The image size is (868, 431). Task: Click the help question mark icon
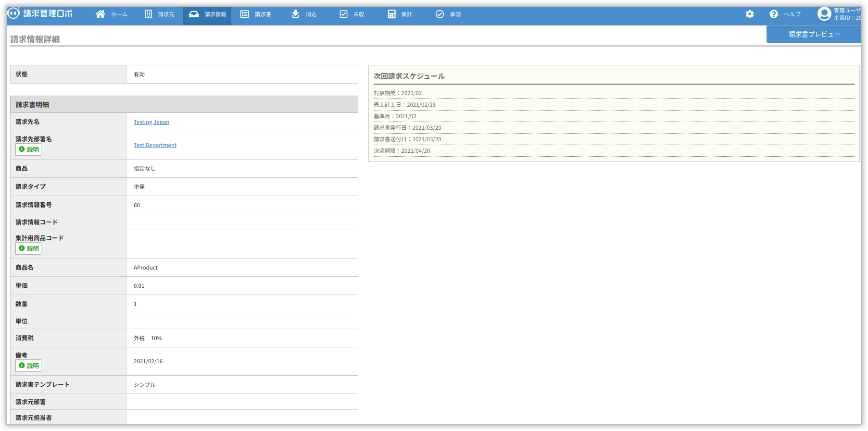774,14
